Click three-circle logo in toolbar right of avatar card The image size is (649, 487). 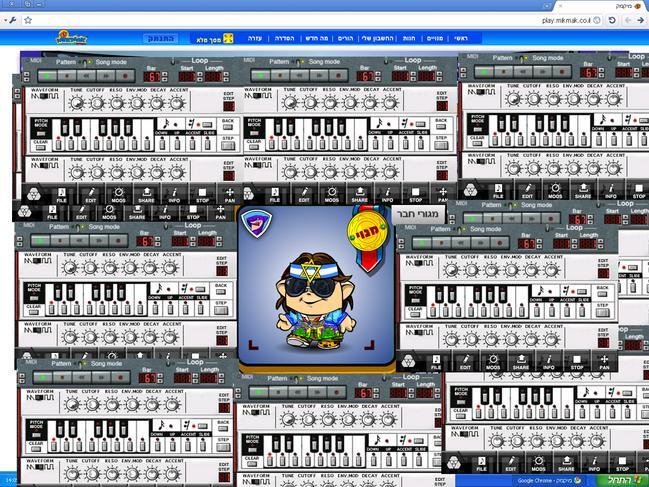(x=408, y=361)
